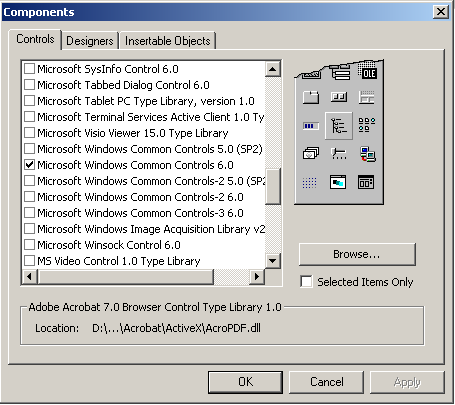
Task: Click the Cancel button
Action: [326, 382]
